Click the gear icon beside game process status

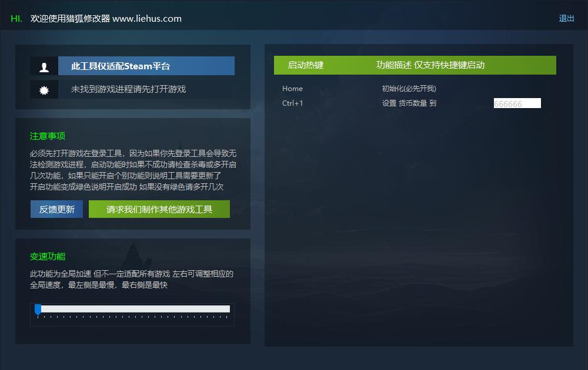44,90
